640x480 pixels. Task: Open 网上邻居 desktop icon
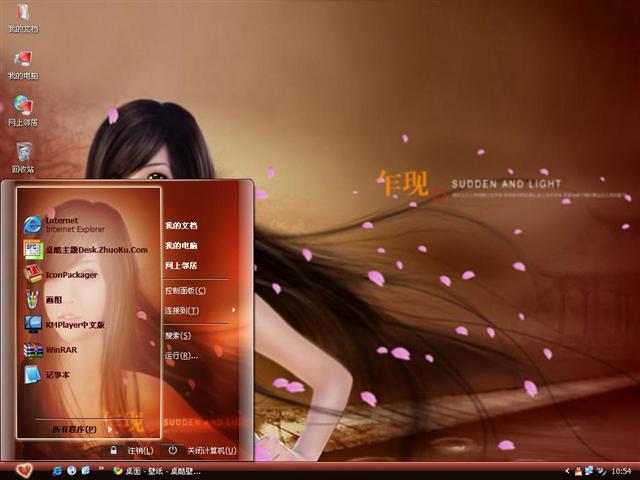tap(23, 111)
